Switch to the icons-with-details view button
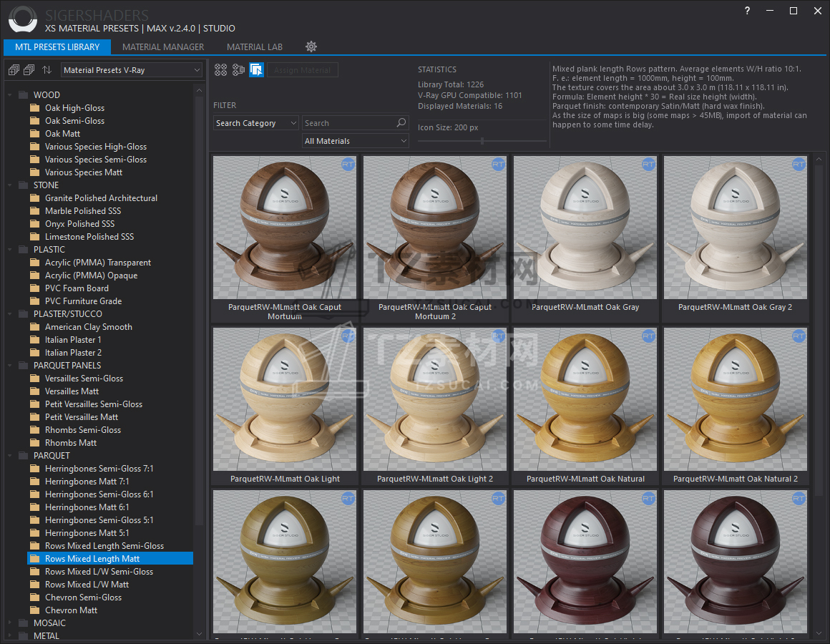 239,70
